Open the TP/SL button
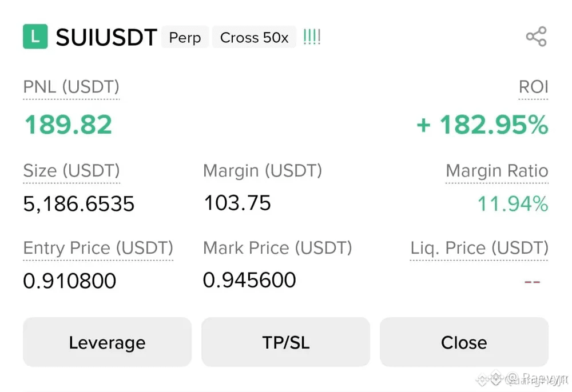 [285, 342]
